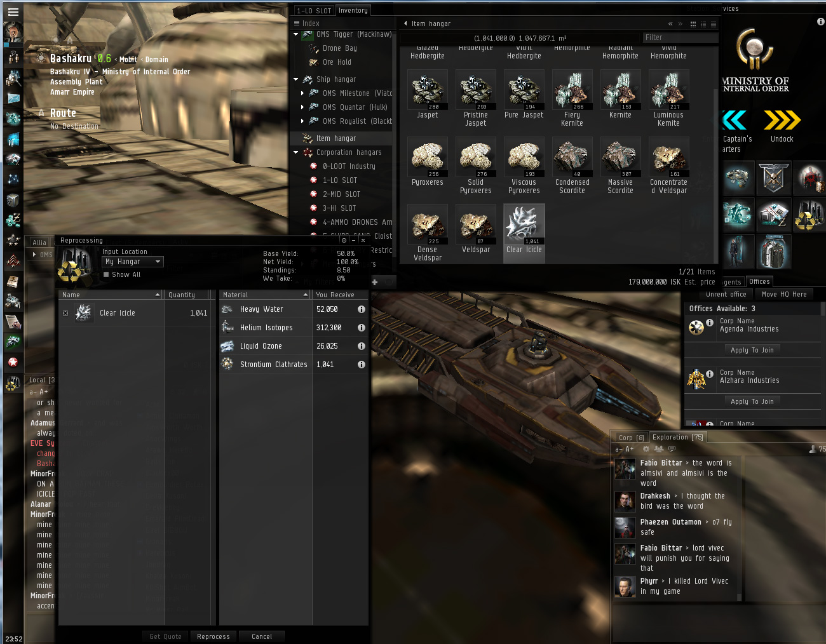Open the book journal icon in Neocom
Viewport: 826px width, 644px height.
(13, 281)
